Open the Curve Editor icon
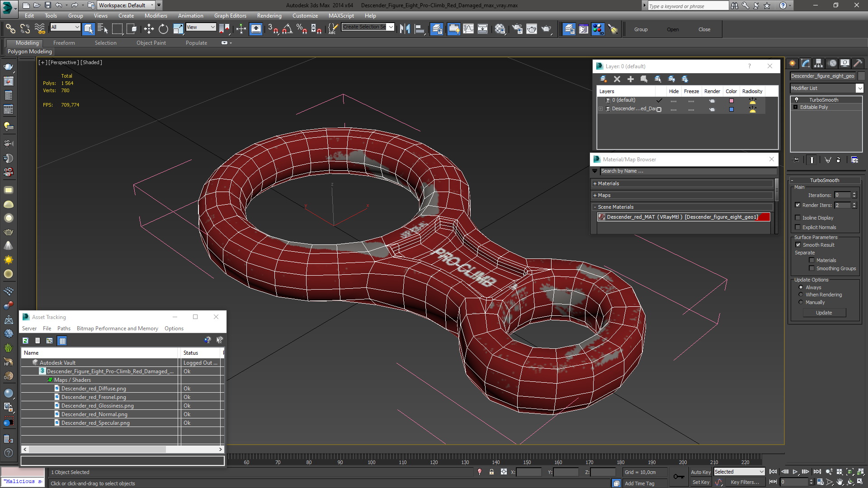This screenshot has height=488, width=868. point(468,29)
